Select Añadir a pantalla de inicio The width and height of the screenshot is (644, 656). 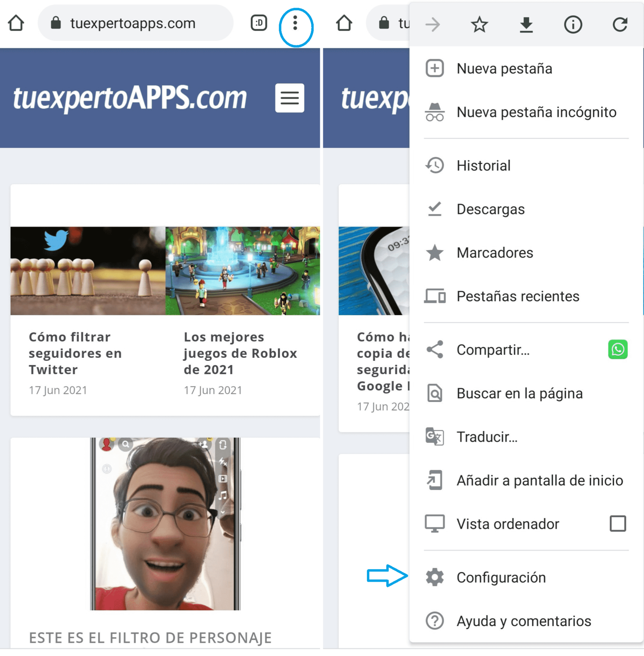tap(526, 480)
